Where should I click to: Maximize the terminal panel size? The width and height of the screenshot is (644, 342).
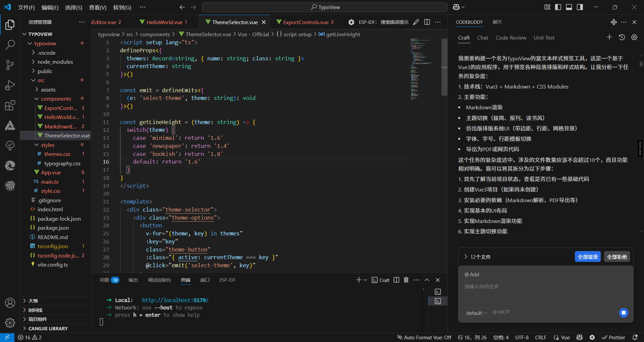[427, 280]
